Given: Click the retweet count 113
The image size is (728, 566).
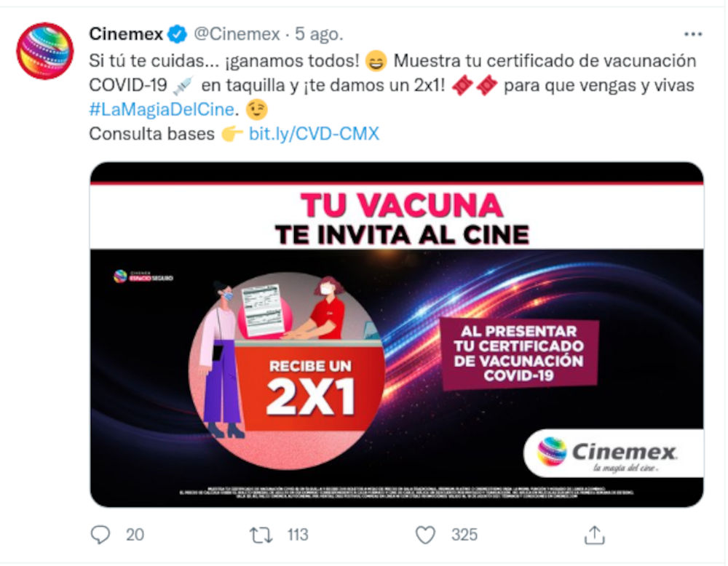Looking at the screenshot, I should [x=298, y=535].
